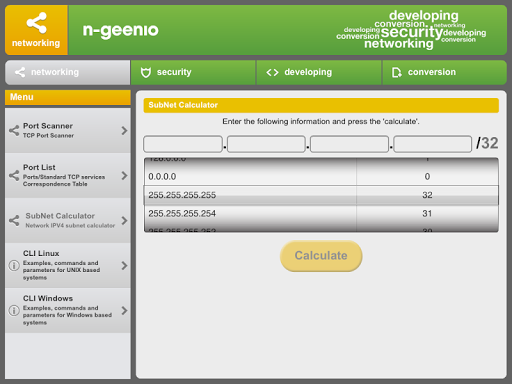512x384 pixels.
Task: Click the fourth IP octet input field
Action: point(433,144)
